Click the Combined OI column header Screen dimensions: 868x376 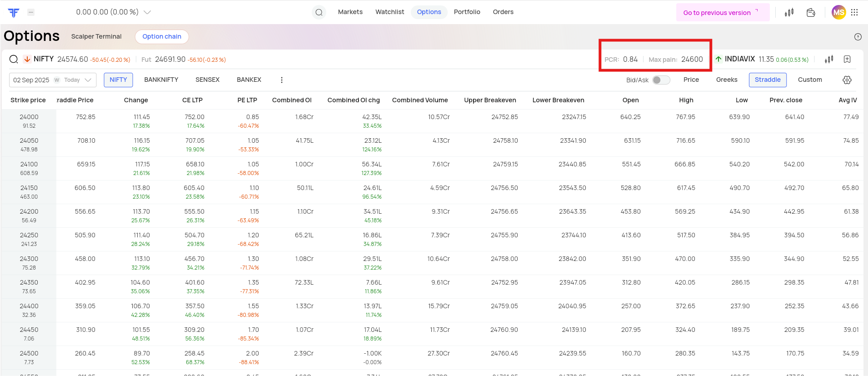(292, 100)
